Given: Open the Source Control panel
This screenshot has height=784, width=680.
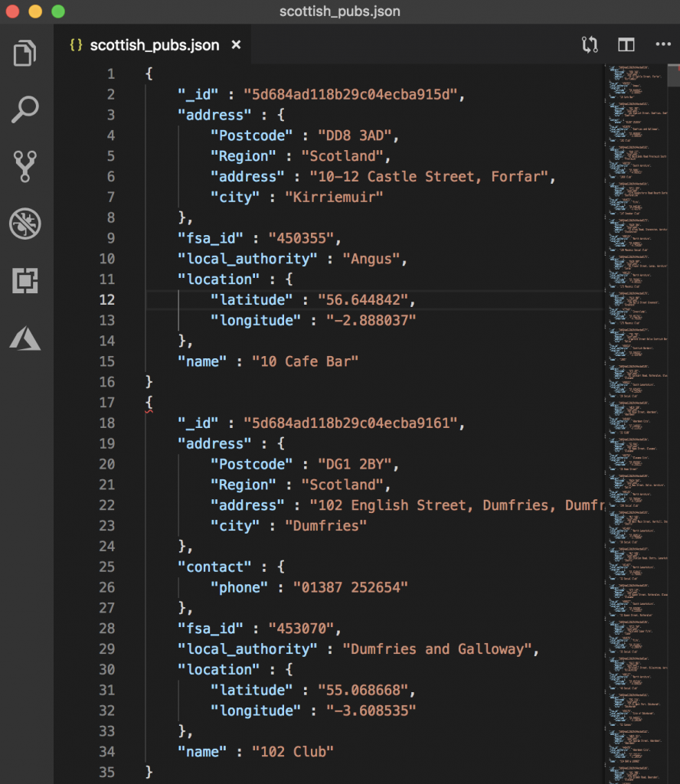Looking at the screenshot, I should pyautogui.click(x=25, y=166).
